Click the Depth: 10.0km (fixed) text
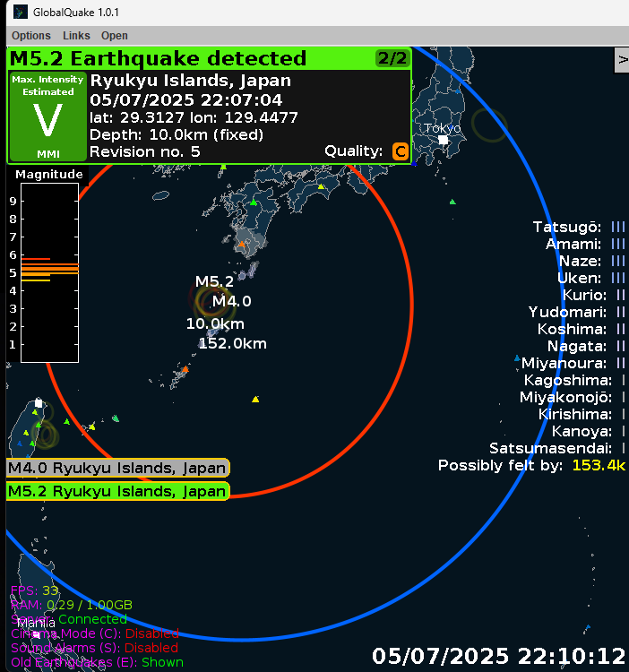 [x=177, y=134]
